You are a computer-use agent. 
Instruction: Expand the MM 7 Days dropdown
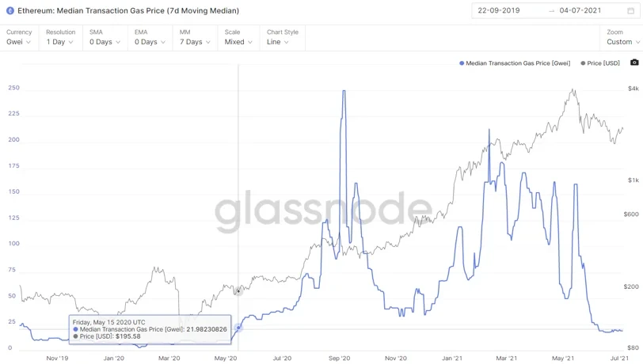(x=195, y=42)
